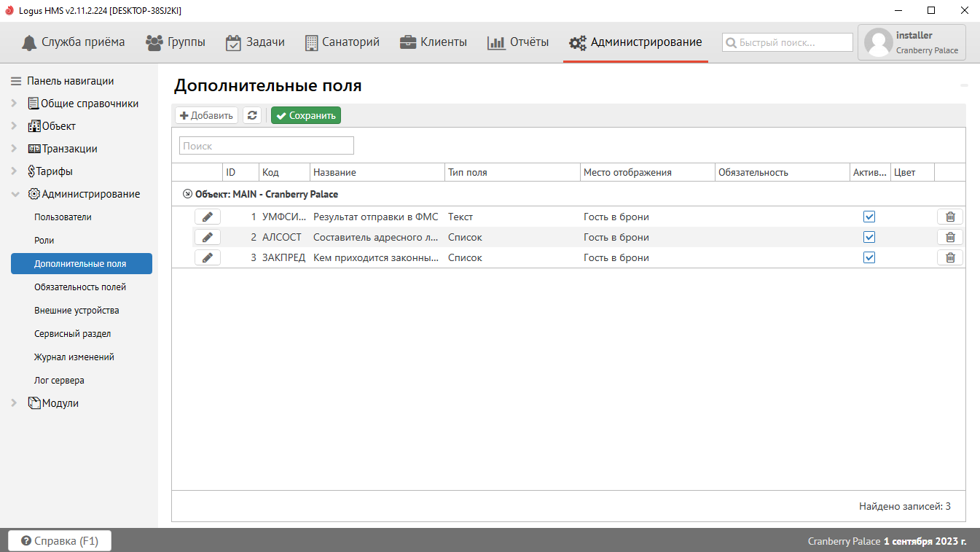
Task: Open the Отчёты top menu tab
Action: click(517, 42)
